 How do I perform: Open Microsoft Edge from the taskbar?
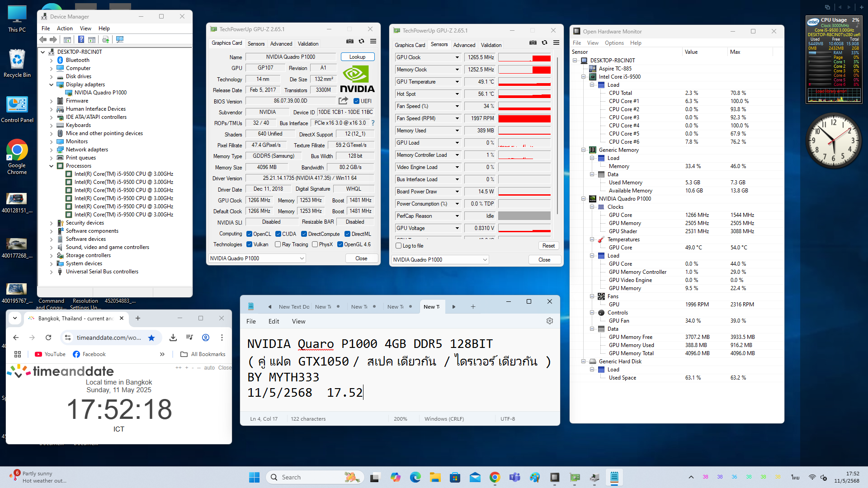tap(415, 477)
